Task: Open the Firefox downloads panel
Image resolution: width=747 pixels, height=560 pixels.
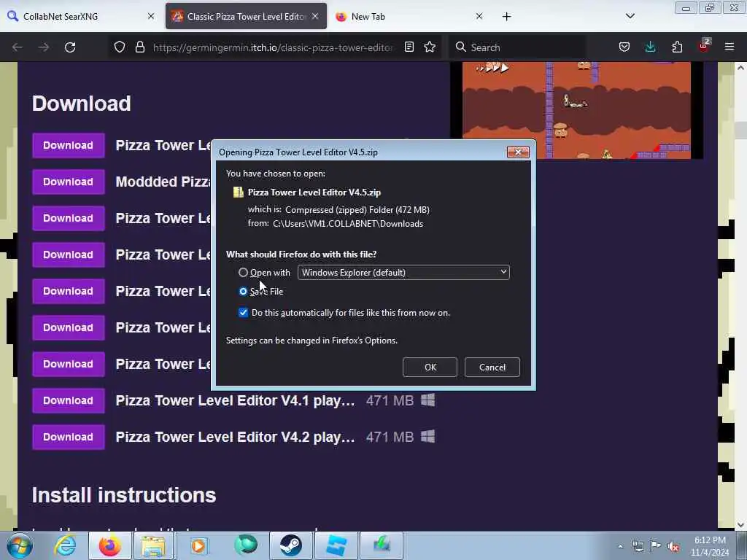Action: point(650,47)
